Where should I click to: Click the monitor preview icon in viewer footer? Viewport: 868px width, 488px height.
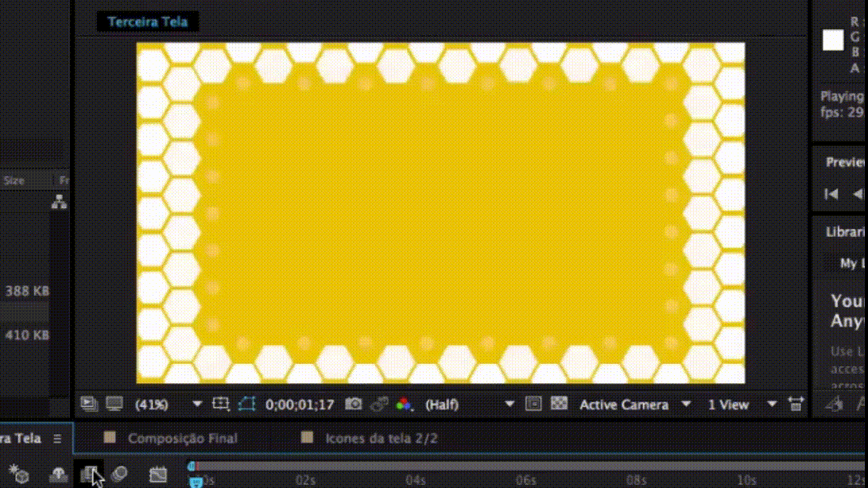point(114,404)
